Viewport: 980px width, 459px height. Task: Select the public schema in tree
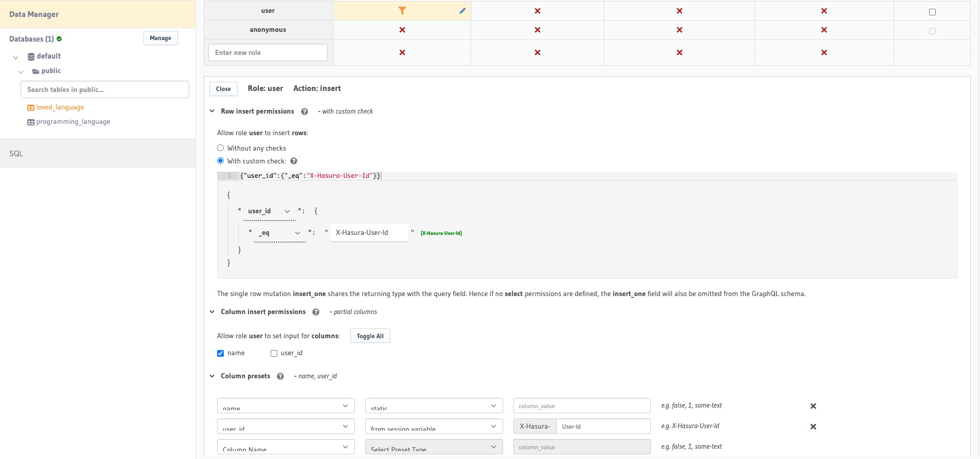pos(51,71)
